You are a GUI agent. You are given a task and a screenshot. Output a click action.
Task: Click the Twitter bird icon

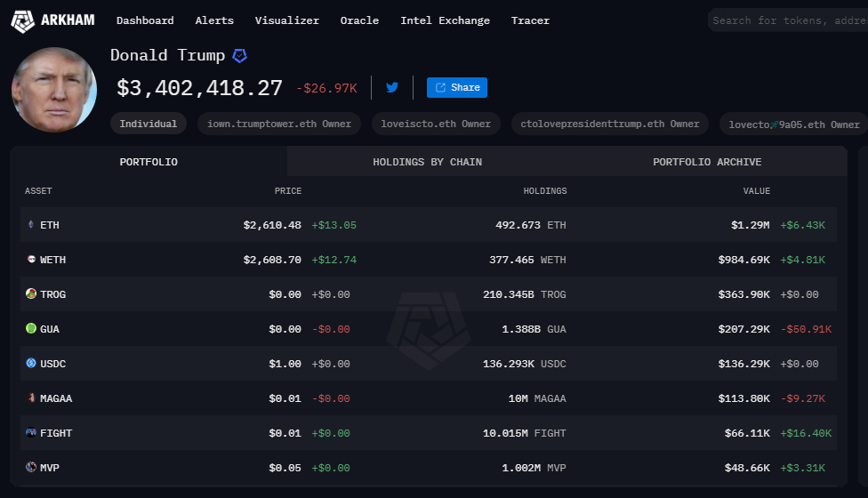tap(392, 87)
